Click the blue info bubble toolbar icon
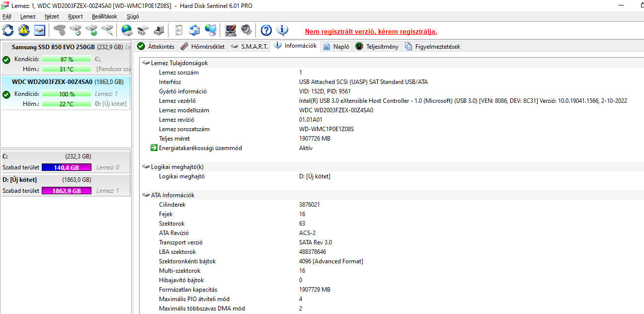This screenshot has width=644, height=314. [282, 30]
